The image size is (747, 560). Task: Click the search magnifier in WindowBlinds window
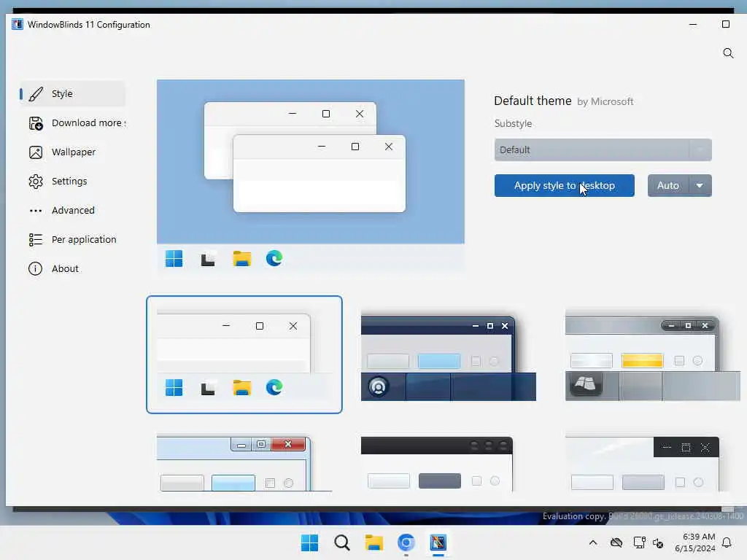[x=728, y=52]
